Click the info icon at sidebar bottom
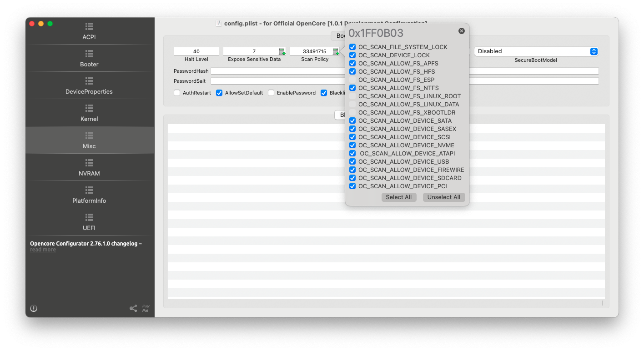Image resolution: width=644 pixels, height=351 pixels. point(34,308)
